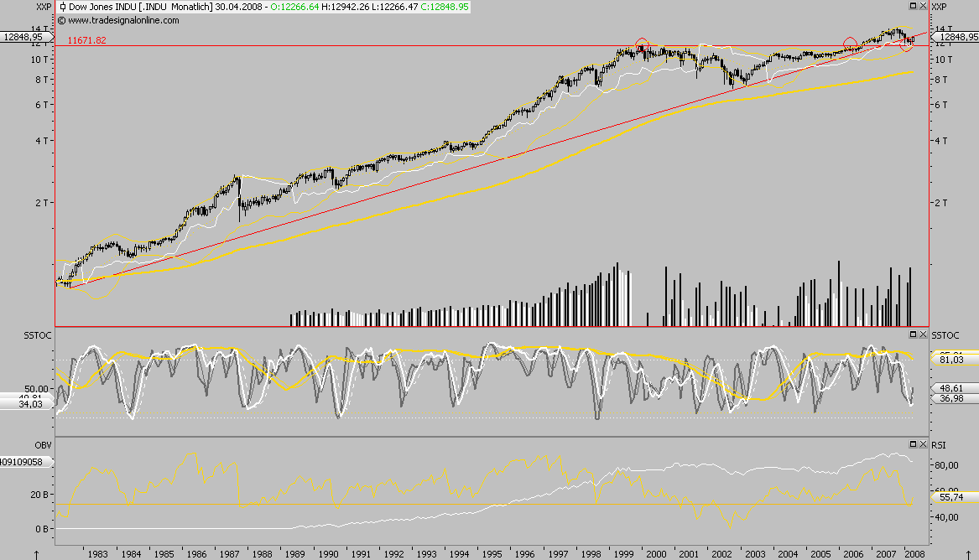
Task: Close the SSTOC indicator pane
Action: [x=923, y=334]
